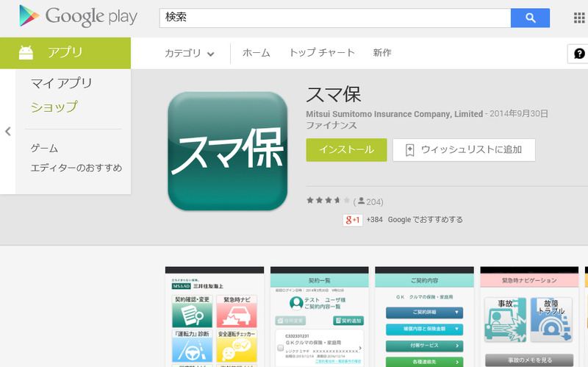Image resolution: width=588 pixels, height=367 pixels.
Task: Add app with ウィッシュリストに追加 button
Action: (464, 149)
